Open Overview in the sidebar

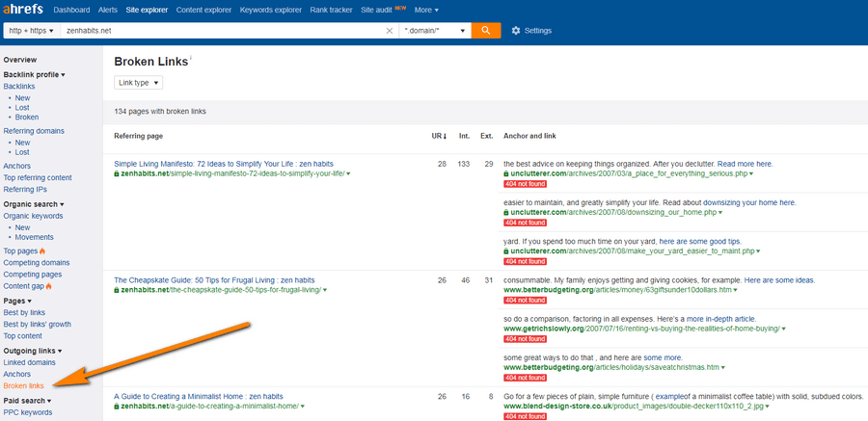click(x=20, y=60)
